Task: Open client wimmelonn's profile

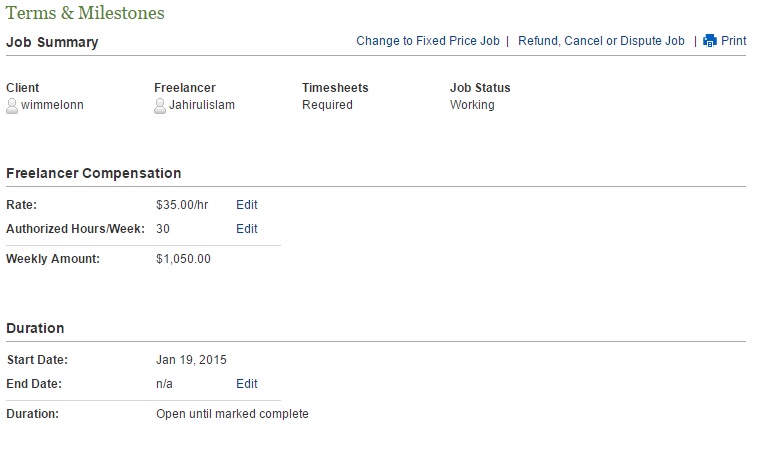Action: [x=52, y=105]
